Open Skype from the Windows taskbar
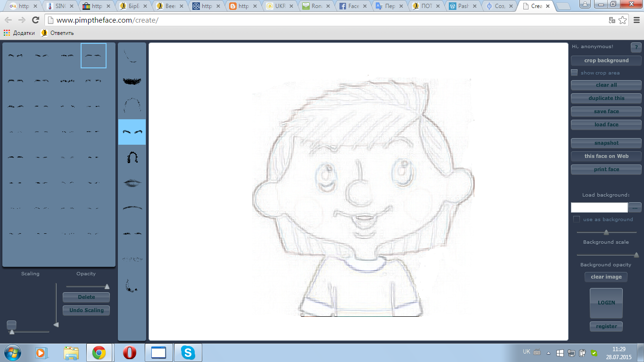Screen dimensions: 644x362 188,353
